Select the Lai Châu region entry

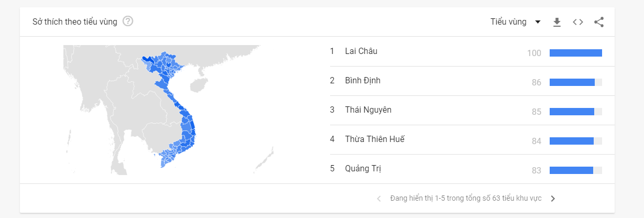(466, 51)
